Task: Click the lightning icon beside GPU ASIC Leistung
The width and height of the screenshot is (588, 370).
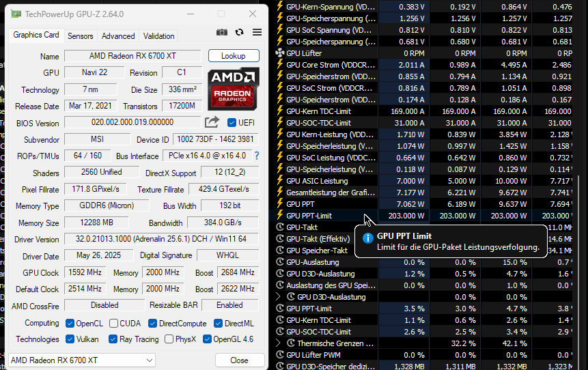Action: 280,181
